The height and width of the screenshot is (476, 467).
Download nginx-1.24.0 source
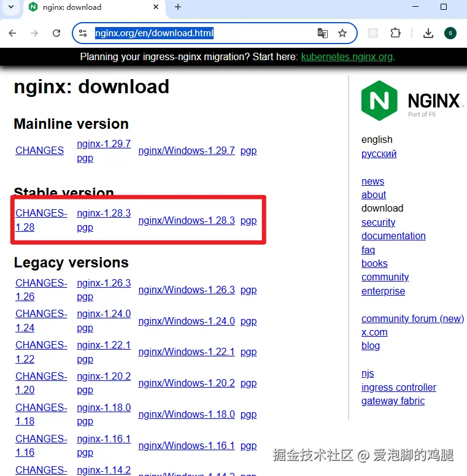(x=104, y=313)
